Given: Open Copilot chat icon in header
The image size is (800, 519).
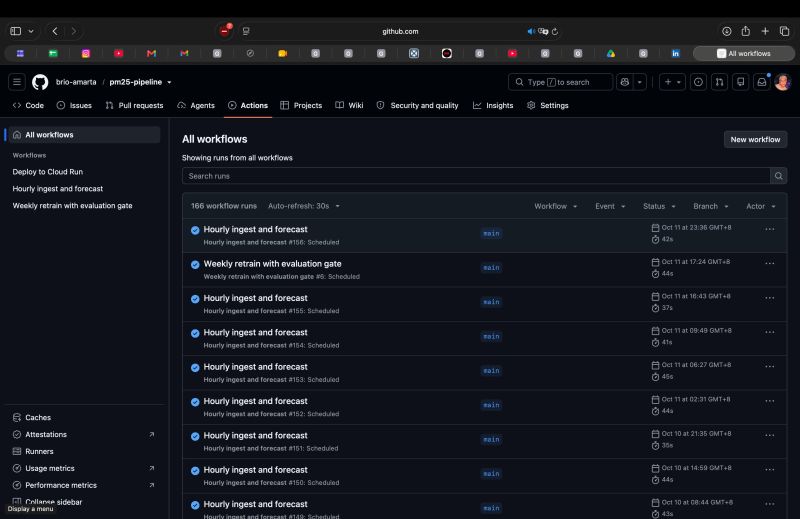Looking at the screenshot, I should (625, 82).
